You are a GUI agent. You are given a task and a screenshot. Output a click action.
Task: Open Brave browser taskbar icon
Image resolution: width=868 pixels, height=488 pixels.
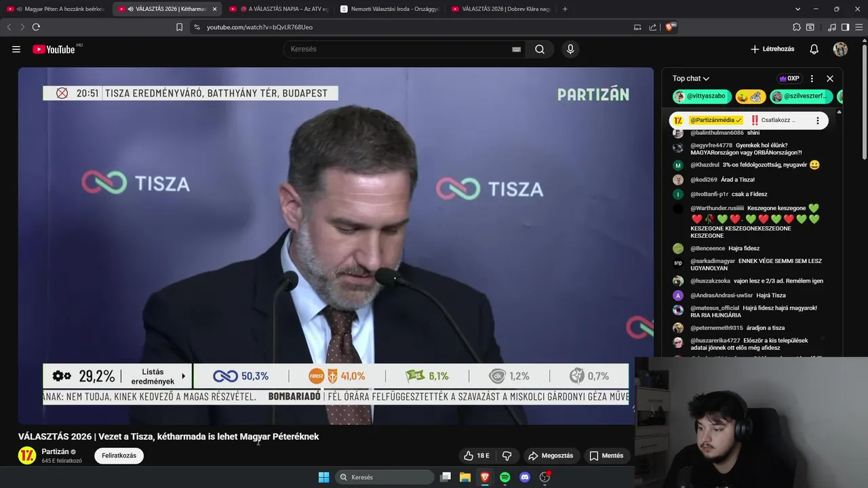485,477
